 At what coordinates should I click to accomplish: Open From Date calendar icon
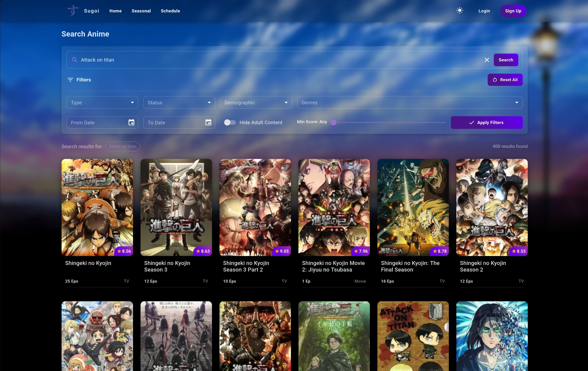131,122
